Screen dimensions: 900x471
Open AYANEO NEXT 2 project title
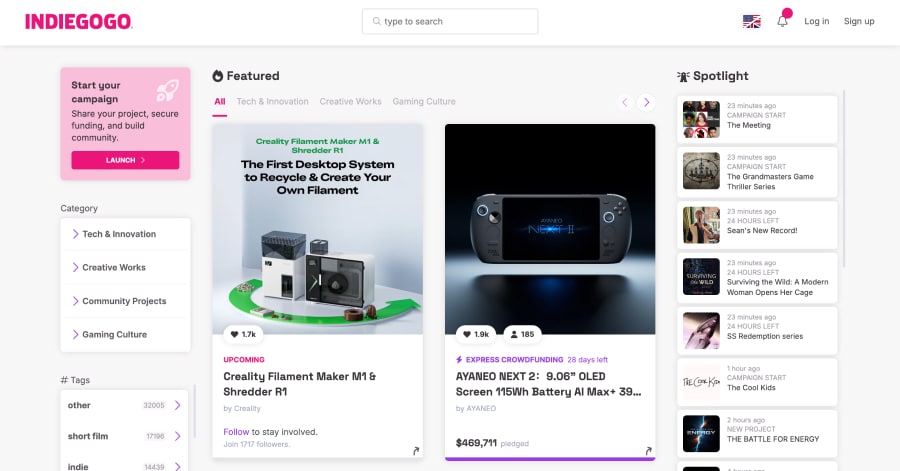[548, 384]
